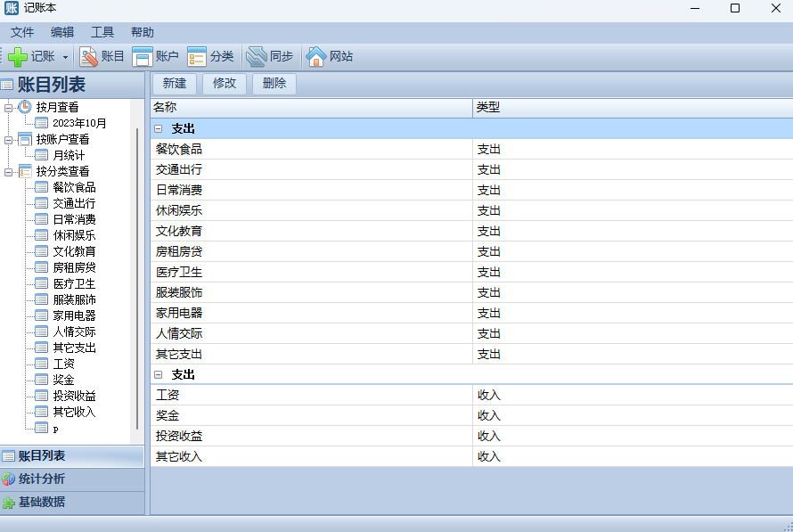Click the 删除 button
The height and width of the screenshot is (532, 793).
(x=274, y=84)
